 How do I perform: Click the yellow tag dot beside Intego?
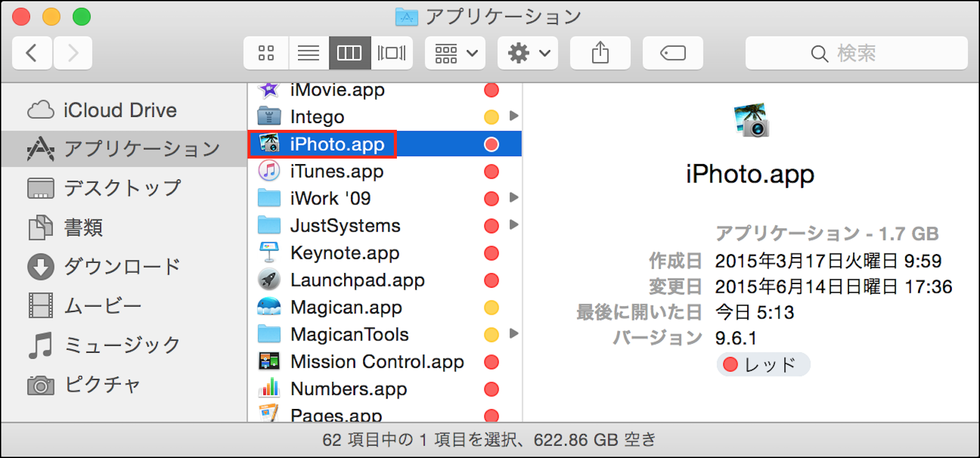pyautogui.click(x=491, y=117)
